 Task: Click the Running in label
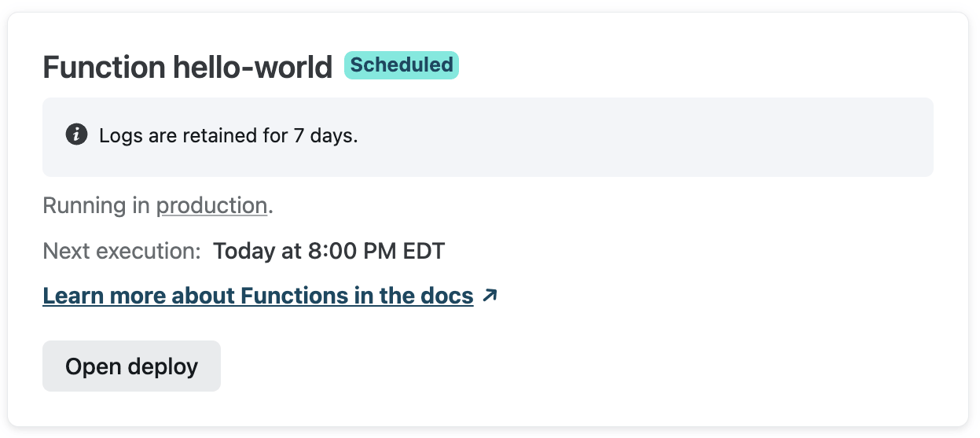pos(96,206)
